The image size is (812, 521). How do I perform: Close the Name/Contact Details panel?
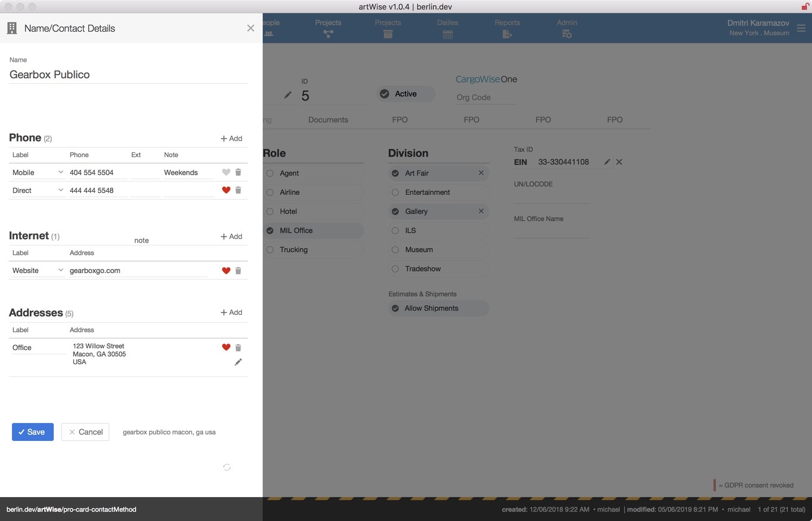pyautogui.click(x=251, y=28)
